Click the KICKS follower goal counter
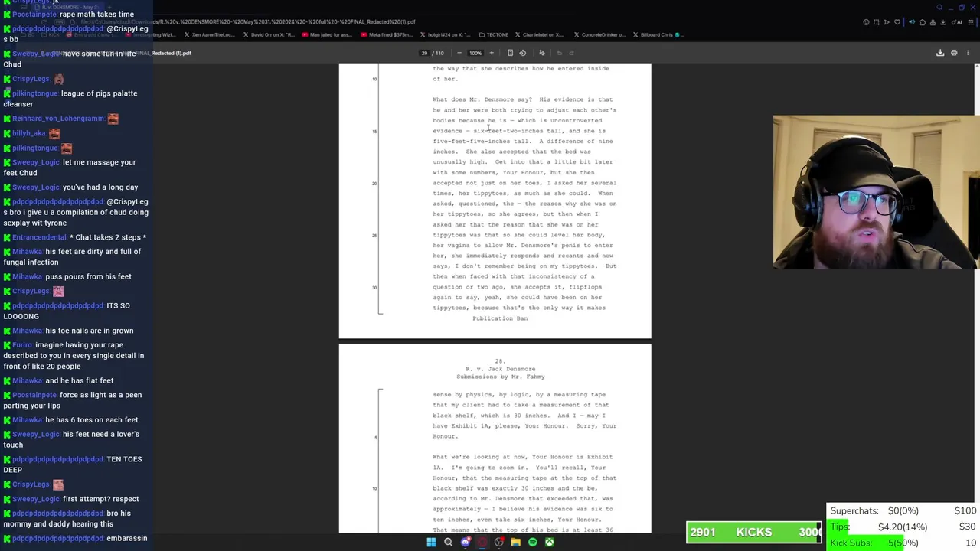 point(754,532)
